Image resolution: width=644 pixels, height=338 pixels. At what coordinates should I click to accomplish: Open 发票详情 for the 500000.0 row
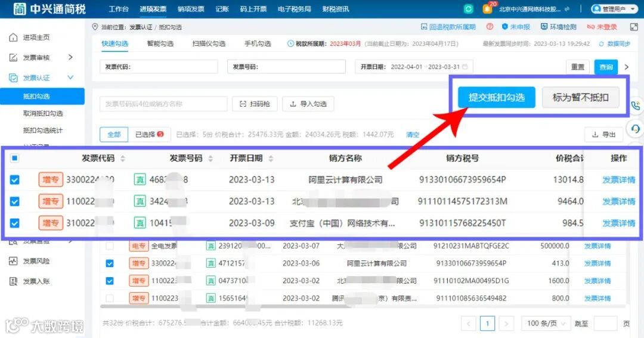597,246
